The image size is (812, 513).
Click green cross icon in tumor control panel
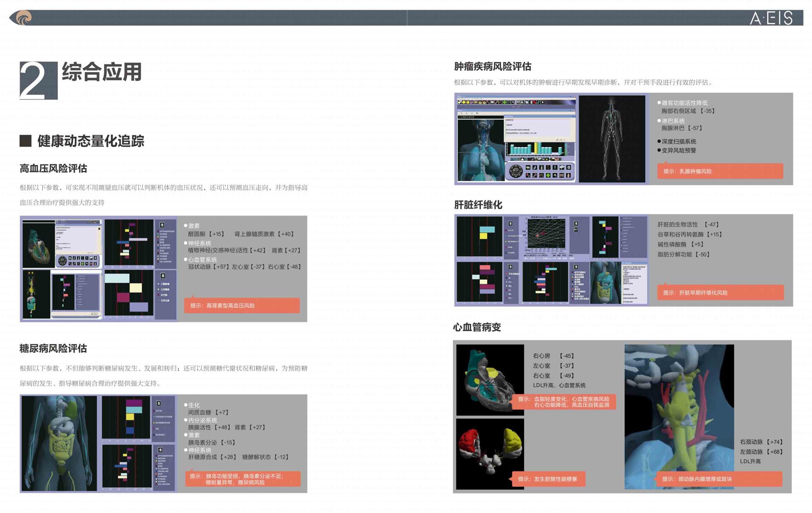(x=548, y=175)
